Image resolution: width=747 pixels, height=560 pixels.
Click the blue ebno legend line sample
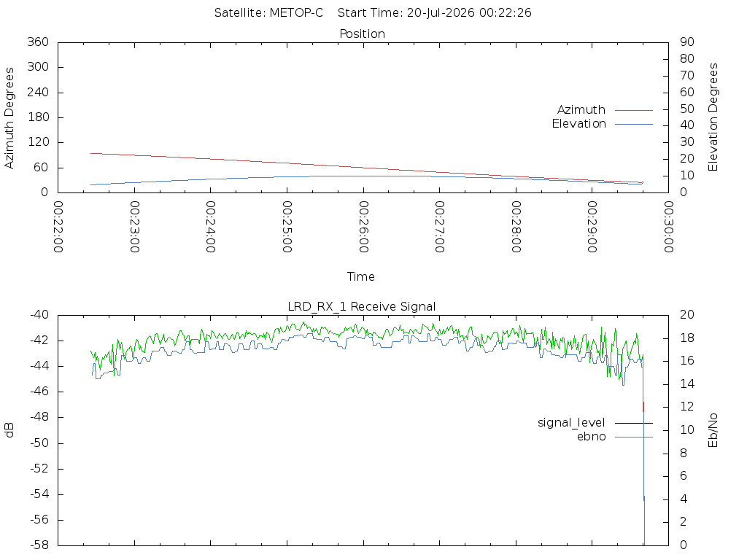[x=634, y=437]
